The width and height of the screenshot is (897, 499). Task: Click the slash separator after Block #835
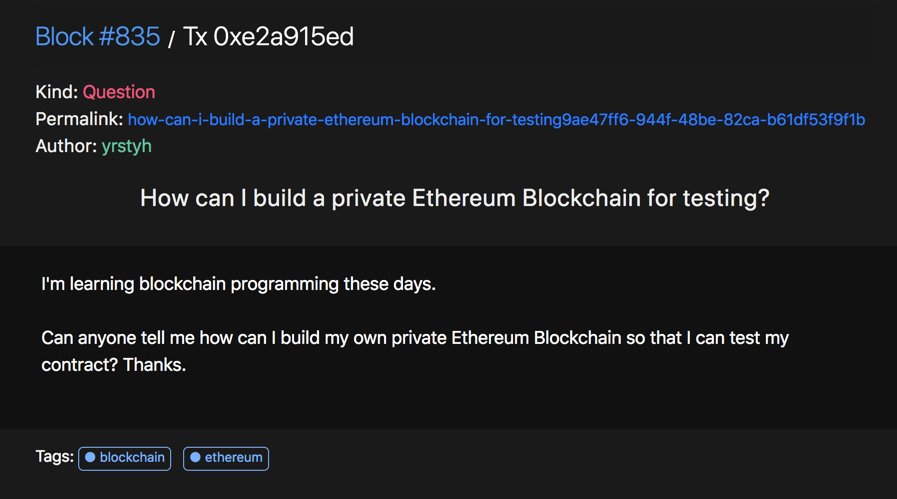tap(171, 39)
